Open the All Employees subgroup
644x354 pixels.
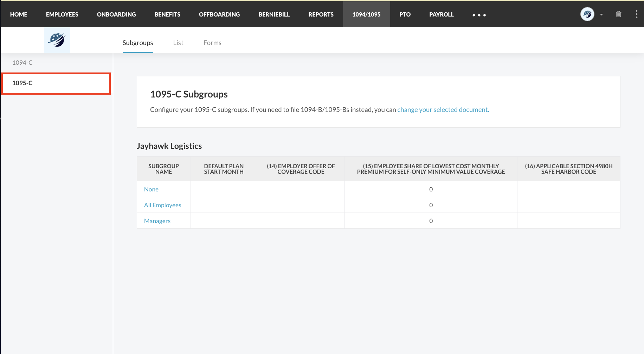(162, 205)
